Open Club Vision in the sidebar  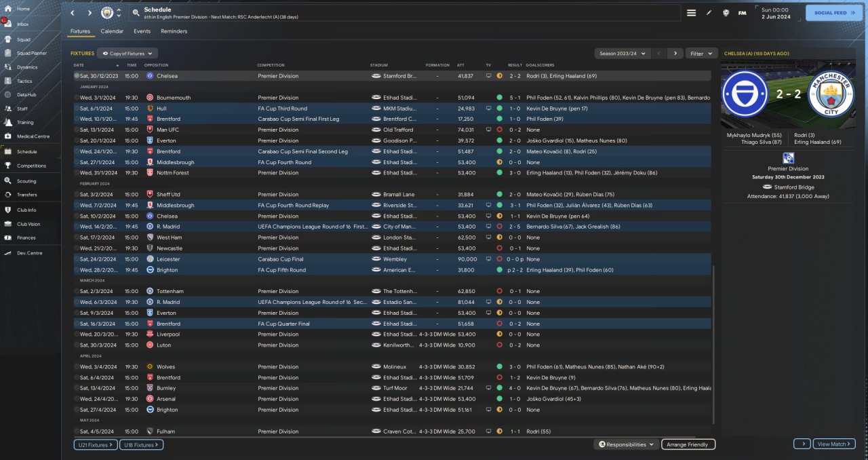click(x=30, y=224)
